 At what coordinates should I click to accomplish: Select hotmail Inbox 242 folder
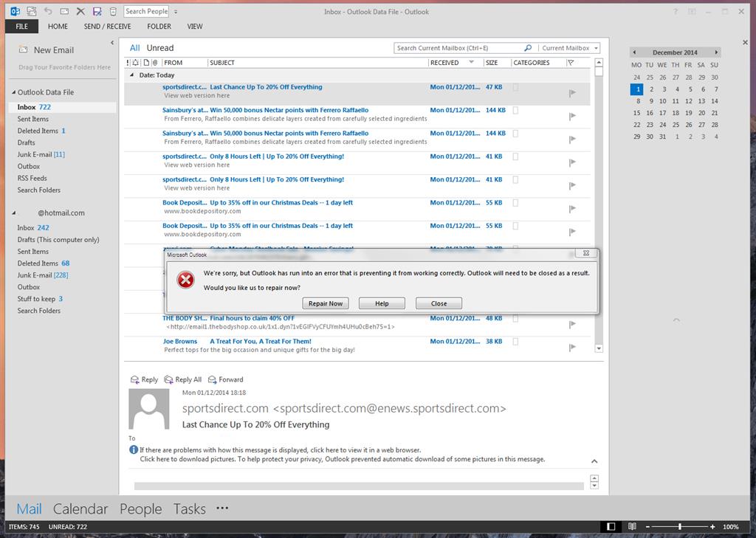tap(33, 227)
